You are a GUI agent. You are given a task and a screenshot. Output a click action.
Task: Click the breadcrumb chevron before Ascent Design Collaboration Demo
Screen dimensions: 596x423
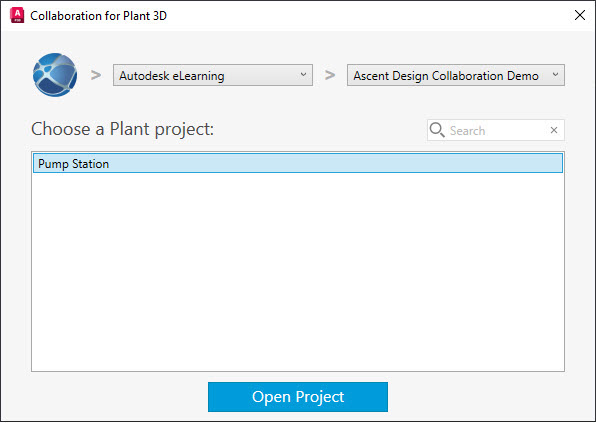330,75
